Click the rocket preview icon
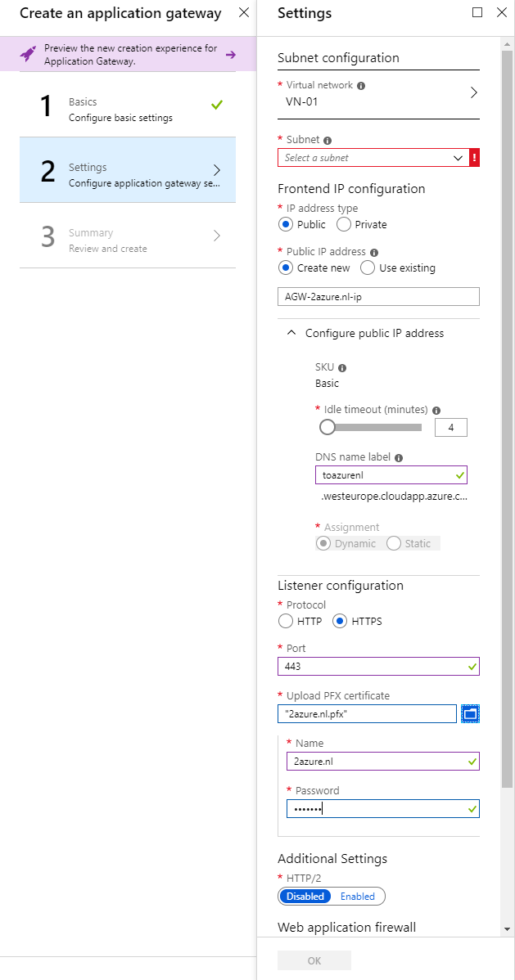Image resolution: width=515 pixels, height=980 pixels. tap(28, 54)
